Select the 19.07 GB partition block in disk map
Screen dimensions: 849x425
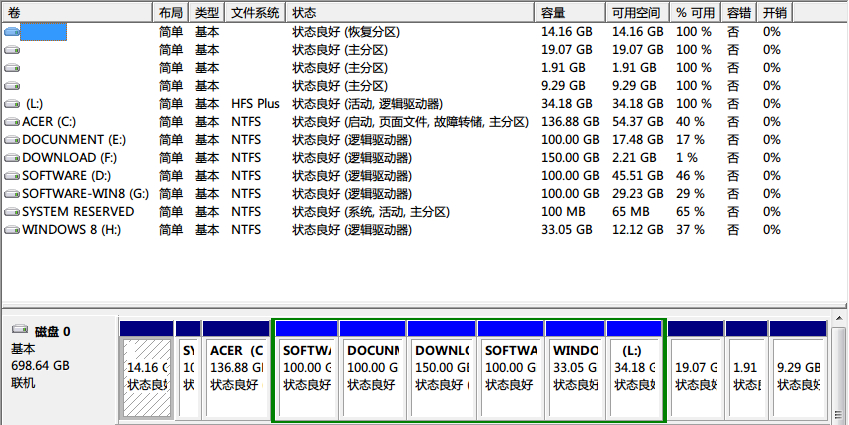[696, 370]
